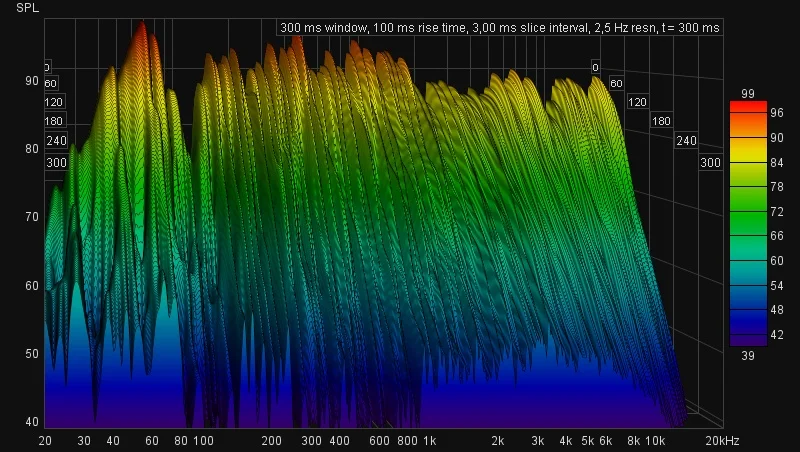
Task: Click the 120 time label beside the SPL axis
Action: [x=54, y=102]
